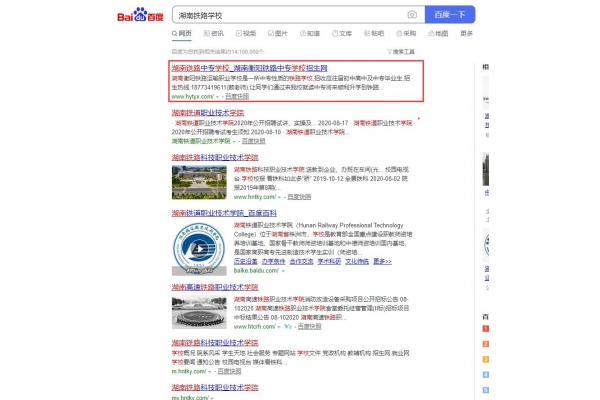Screen dimensions: 600x400
Task: Switch to the 图片 tab
Action: tap(278, 33)
